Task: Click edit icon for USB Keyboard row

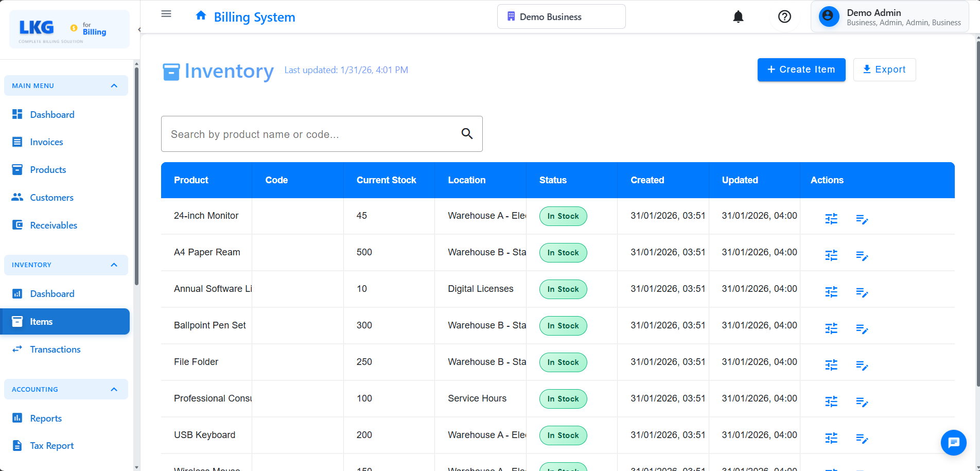Action: point(862,439)
